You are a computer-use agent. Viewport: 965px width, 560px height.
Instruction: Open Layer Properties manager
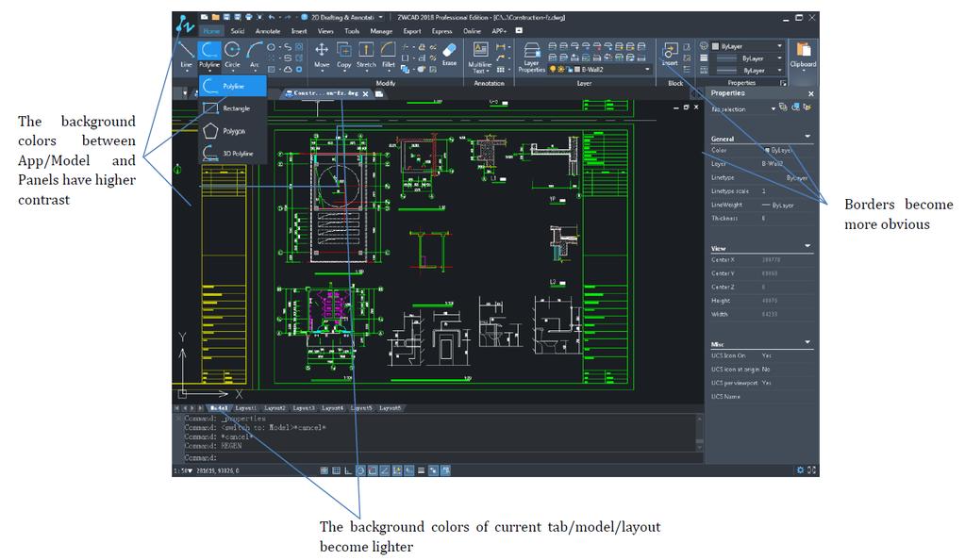(532, 58)
